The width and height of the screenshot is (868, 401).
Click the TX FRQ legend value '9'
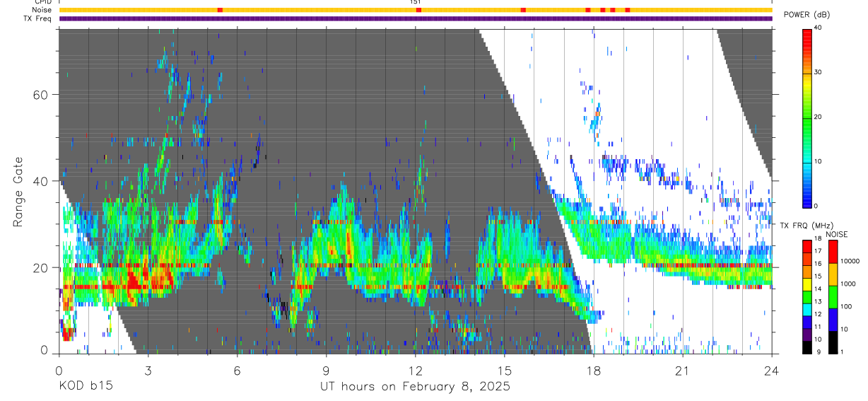click(x=817, y=352)
